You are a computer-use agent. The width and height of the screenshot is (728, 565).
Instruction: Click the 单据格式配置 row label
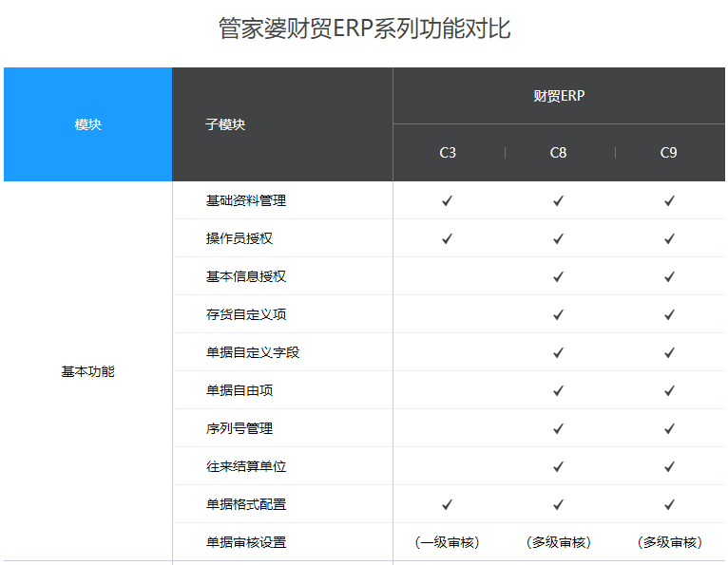(246, 504)
